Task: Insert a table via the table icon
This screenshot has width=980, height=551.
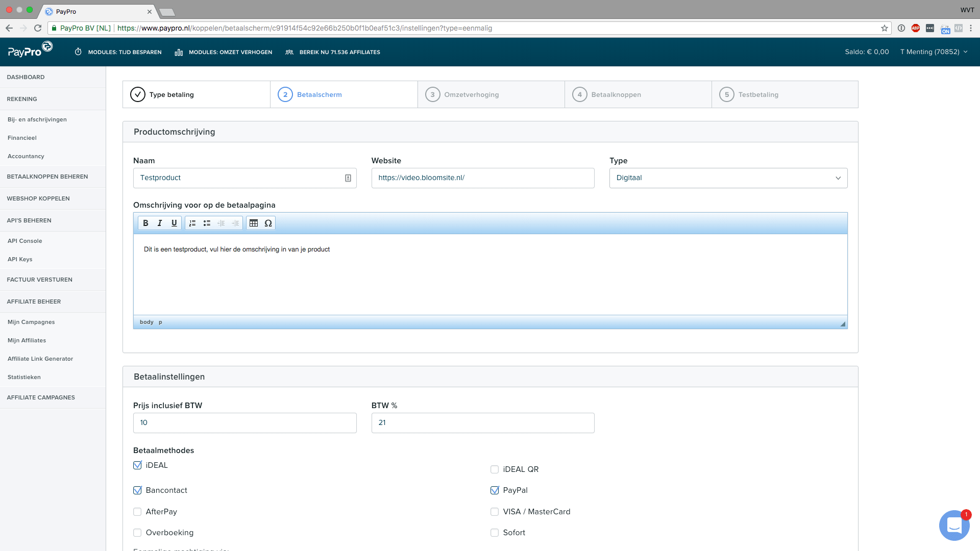Action: tap(254, 223)
